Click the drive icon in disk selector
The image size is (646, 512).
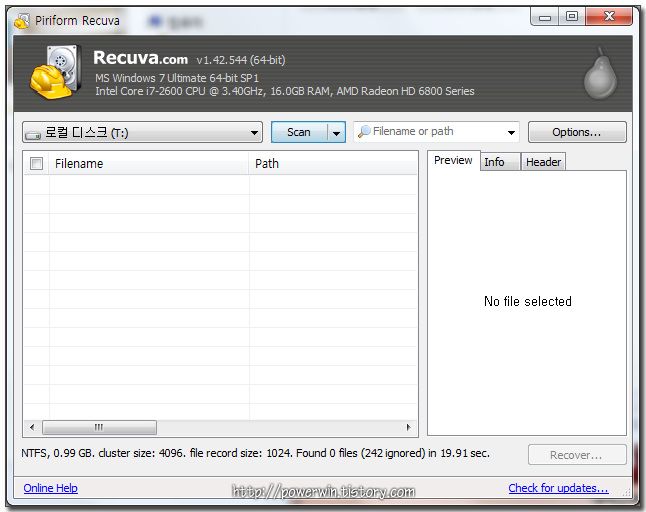point(33,134)
